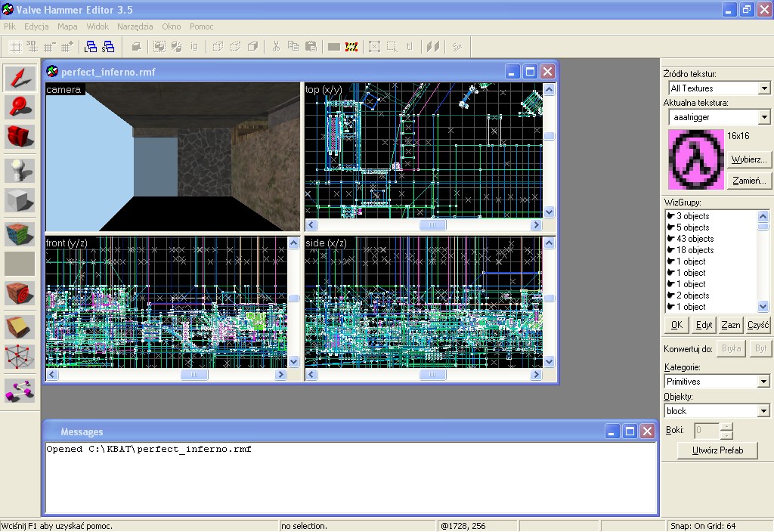
Task: Click the 'Zazn' mark button
Action: click(x=731, y=325)
